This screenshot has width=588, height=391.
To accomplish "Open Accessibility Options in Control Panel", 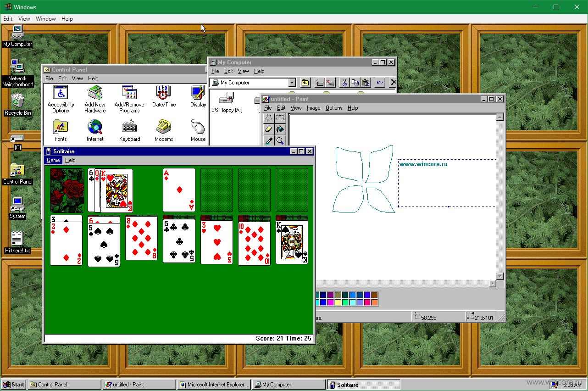I will click(x=61, y=100).
